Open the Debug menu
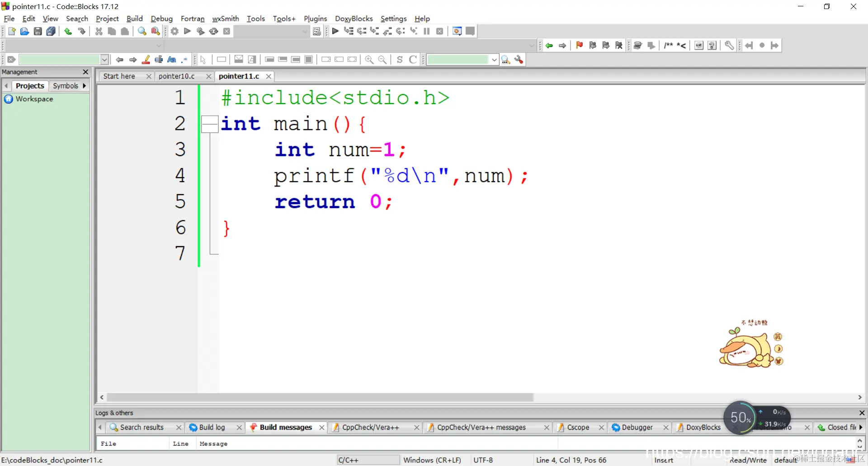The width and height of the screenshot is (868, 466). 161,19
